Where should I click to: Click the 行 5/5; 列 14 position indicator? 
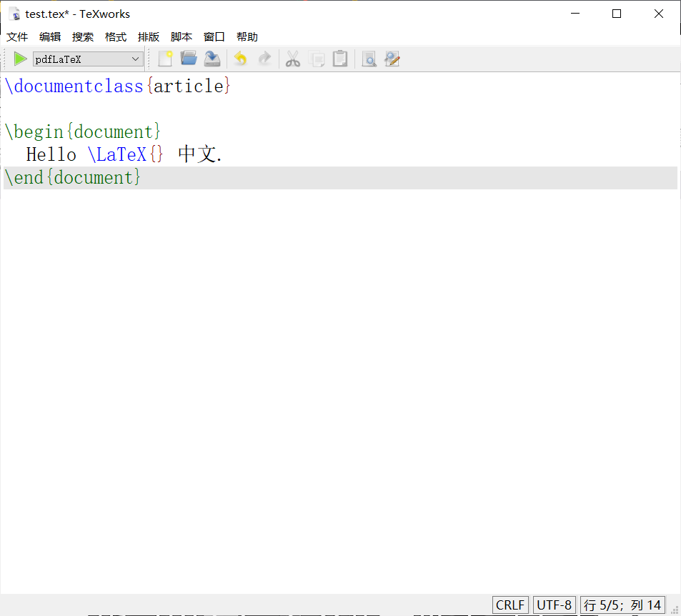pos(622,605)
